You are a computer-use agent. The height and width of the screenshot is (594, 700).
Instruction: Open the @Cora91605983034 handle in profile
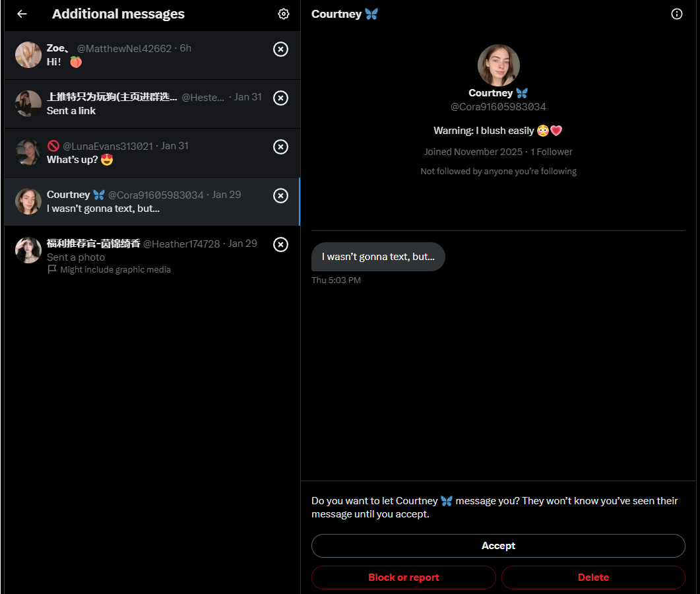pos(498,107)
